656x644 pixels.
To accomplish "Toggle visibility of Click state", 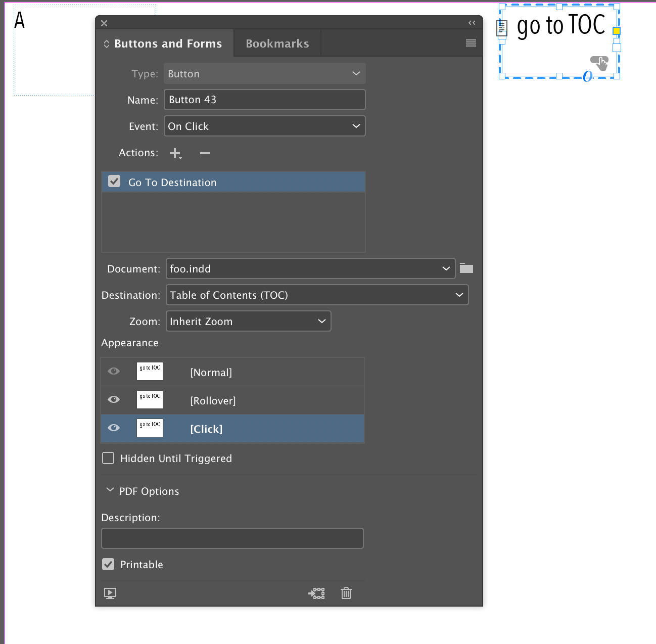I will 114,428.
